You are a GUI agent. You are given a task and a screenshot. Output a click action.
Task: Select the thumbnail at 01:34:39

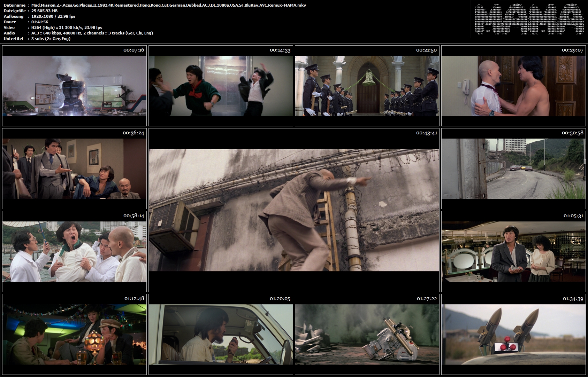513,334
